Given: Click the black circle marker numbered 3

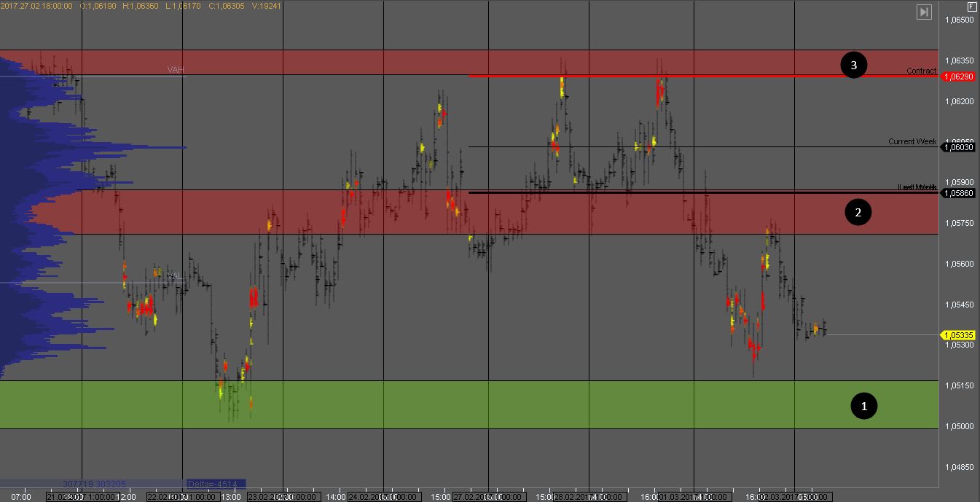Looking at the screenshot, I should [853, 66].
